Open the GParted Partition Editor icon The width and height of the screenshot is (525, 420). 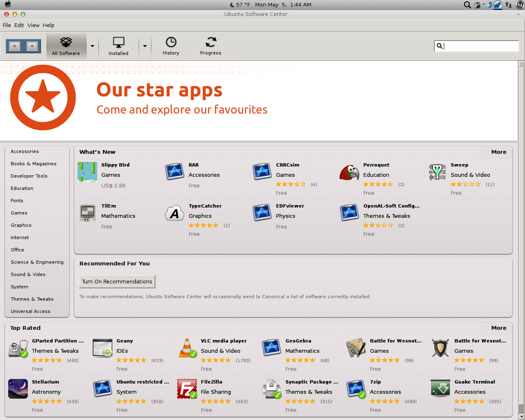18,348
